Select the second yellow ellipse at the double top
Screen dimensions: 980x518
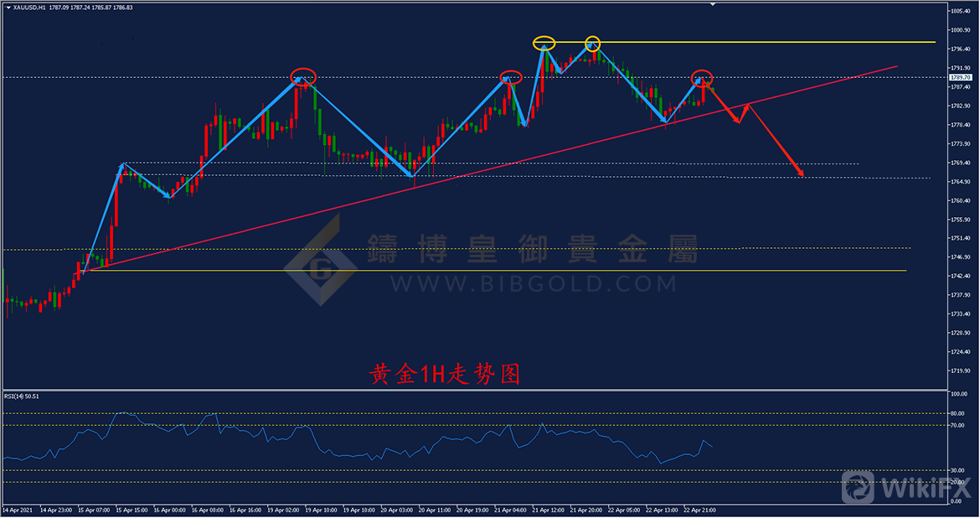click(592, 42)
